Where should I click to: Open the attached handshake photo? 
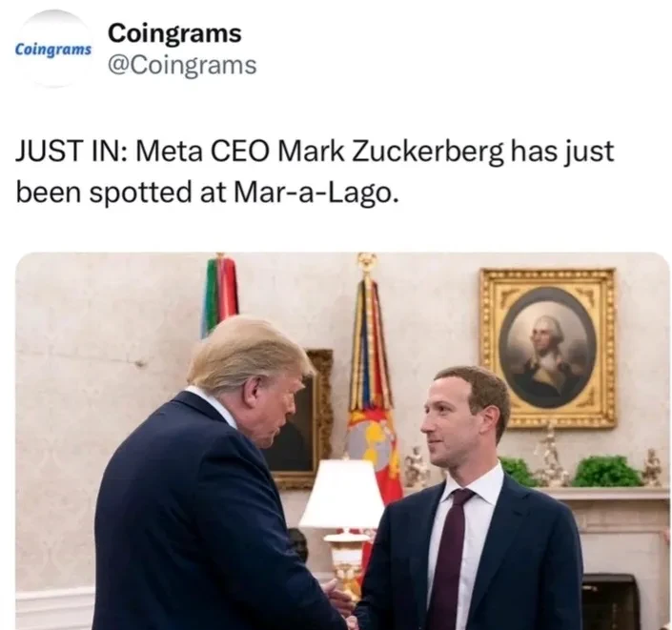point(342,440)
